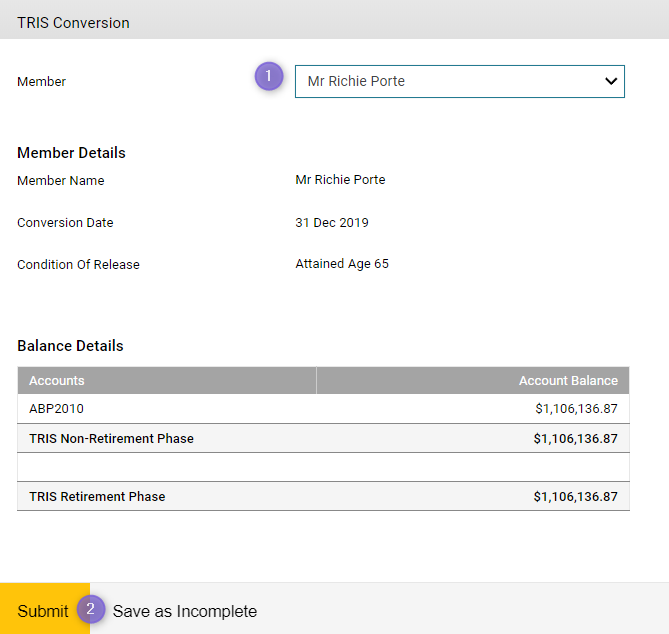Screen dimensions: 669x634
Task: Click the Accounts column header
Action: coord(57,381)
